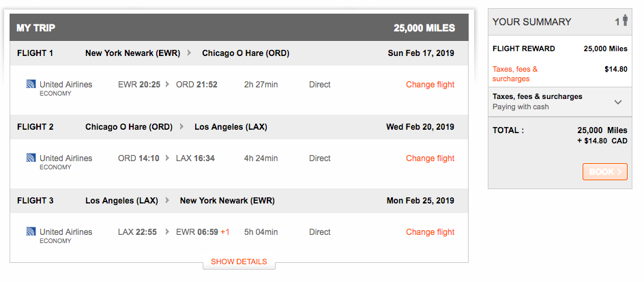
Task: Expand Taxes, fees & surcharges chevron
Action: [x=618, y=102]
